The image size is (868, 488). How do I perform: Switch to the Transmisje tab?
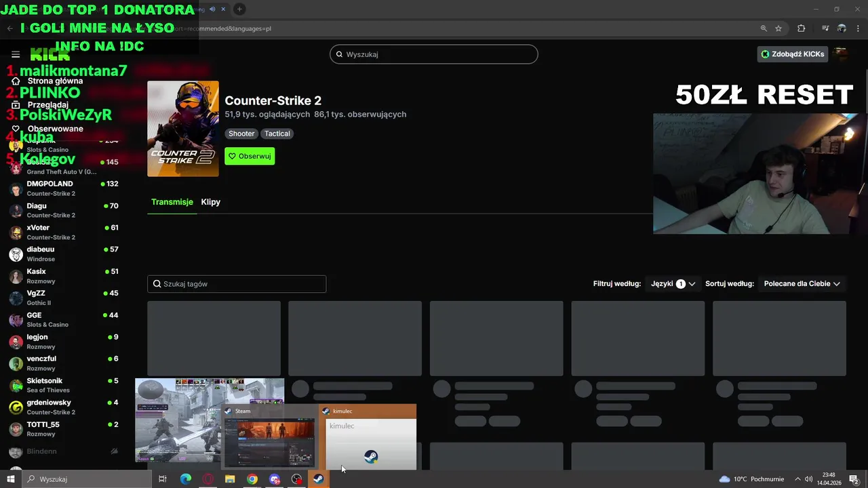[172, 202]
